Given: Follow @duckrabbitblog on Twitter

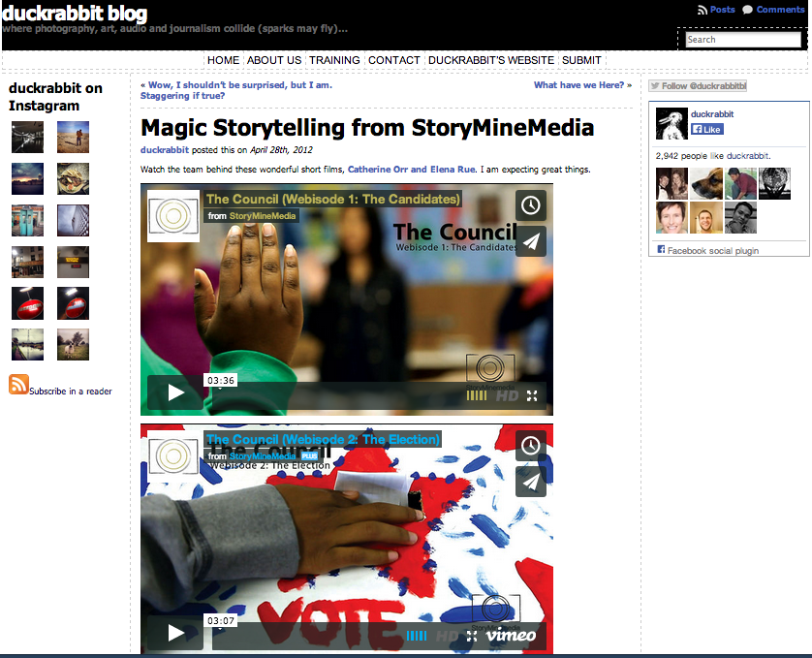Looking at the screenshot, I should [x=698, y=86].
